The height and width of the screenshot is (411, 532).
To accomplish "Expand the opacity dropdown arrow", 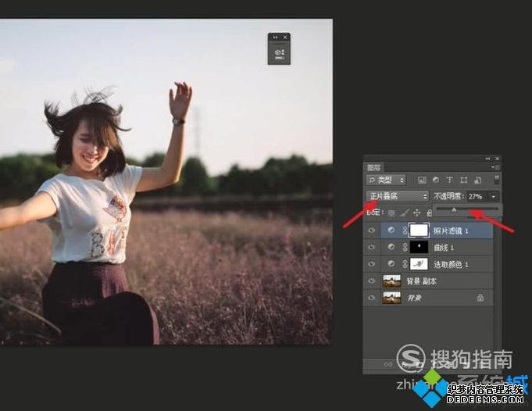I will [x=493, y=196].
